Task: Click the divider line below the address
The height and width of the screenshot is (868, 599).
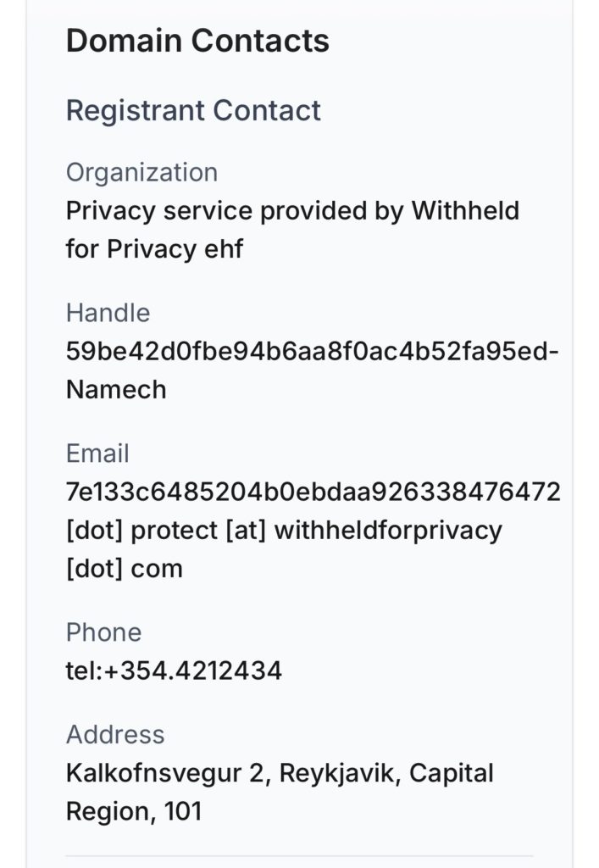Action: click(299, 856)
